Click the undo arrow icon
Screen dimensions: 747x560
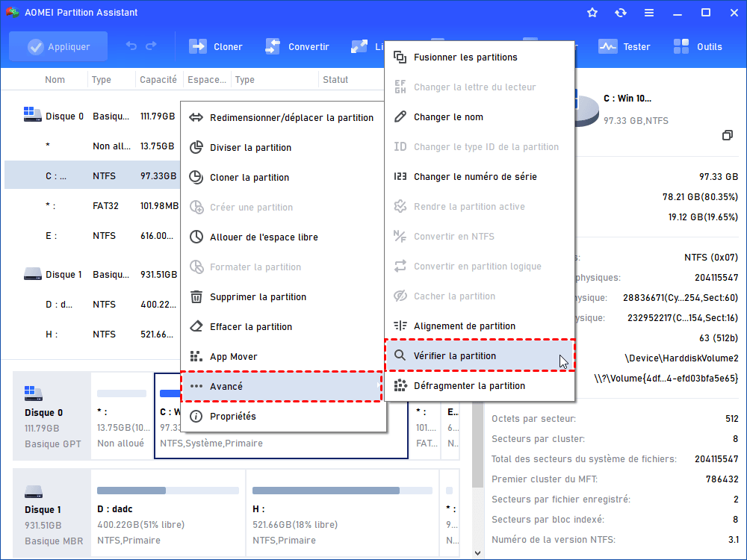click(131, 46)
